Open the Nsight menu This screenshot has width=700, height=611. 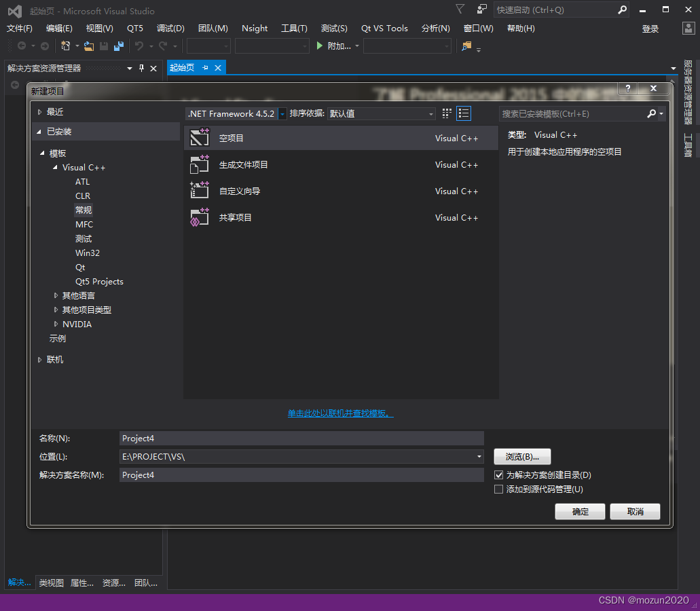tap(255, 28)
